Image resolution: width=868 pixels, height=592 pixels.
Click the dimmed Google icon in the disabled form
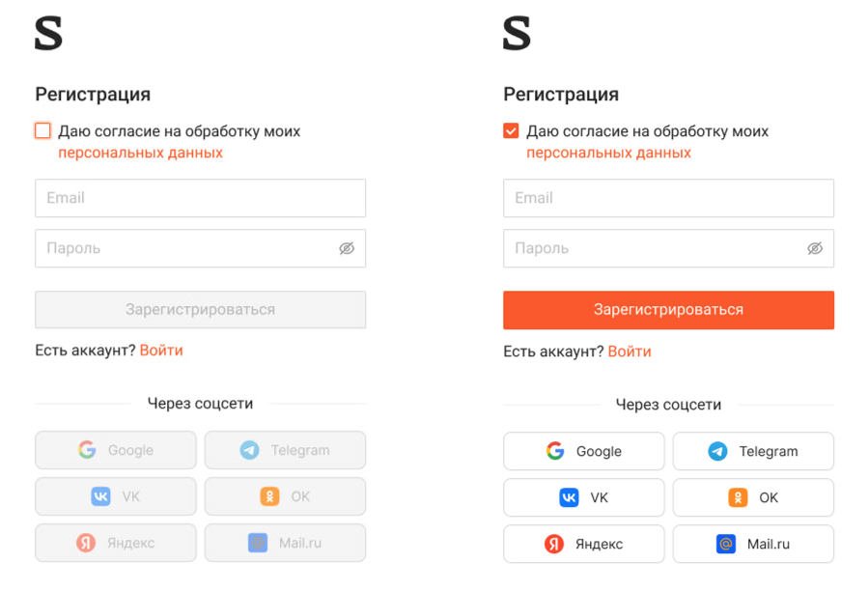(87, 450)
